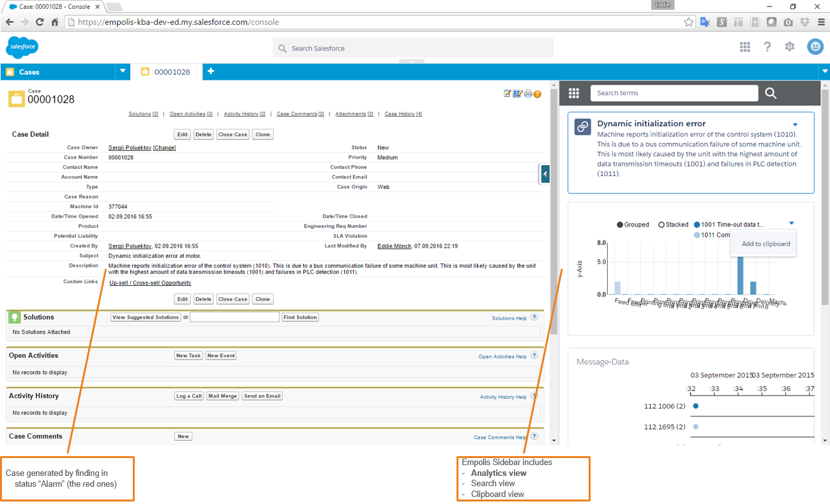Open the Empolis sidebar grid view menu
The height and width of the screenshot is (504, 830).
(x=573, y=93)
